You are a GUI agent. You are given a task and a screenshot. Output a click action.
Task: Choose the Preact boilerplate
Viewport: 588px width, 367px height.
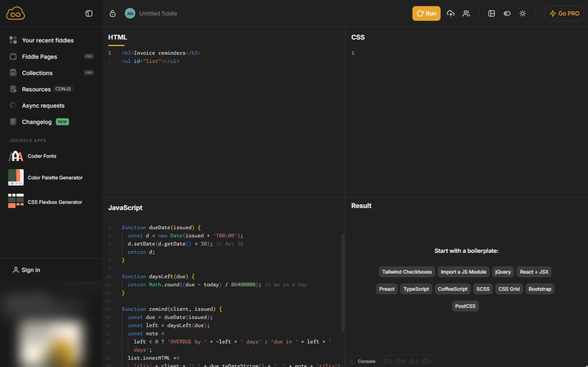coord(386,289)
